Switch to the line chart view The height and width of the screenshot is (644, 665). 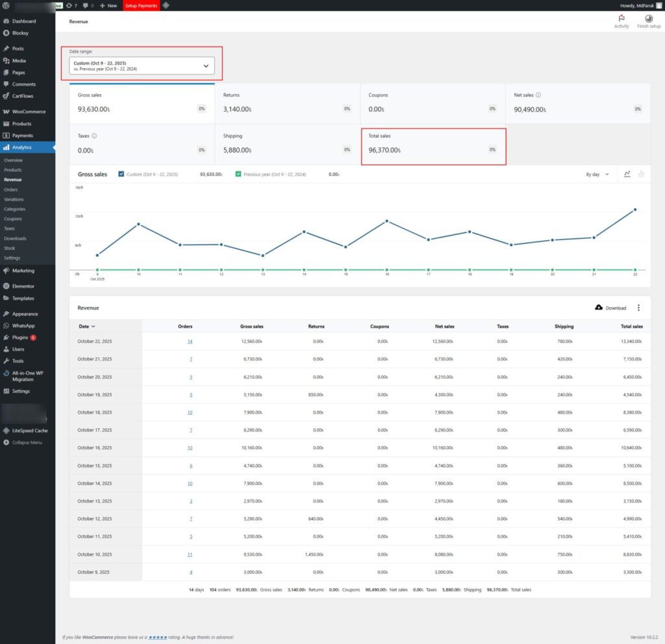click(x=627, y=174)
